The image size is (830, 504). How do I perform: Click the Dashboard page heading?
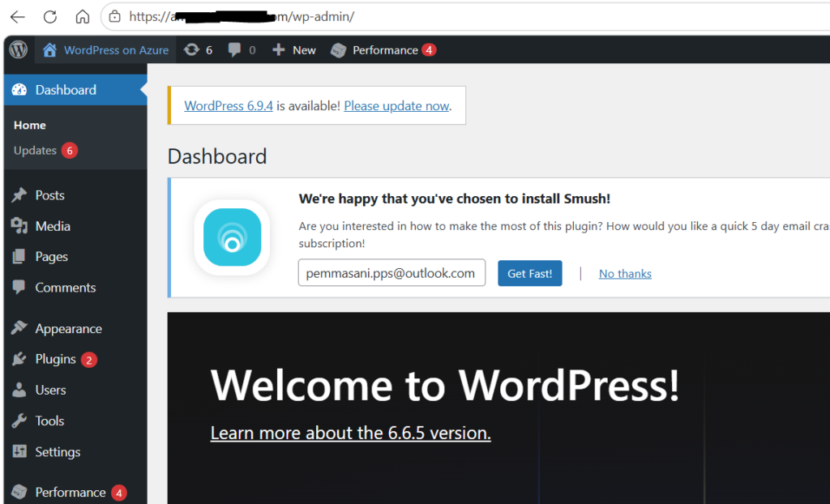point(217,156)
